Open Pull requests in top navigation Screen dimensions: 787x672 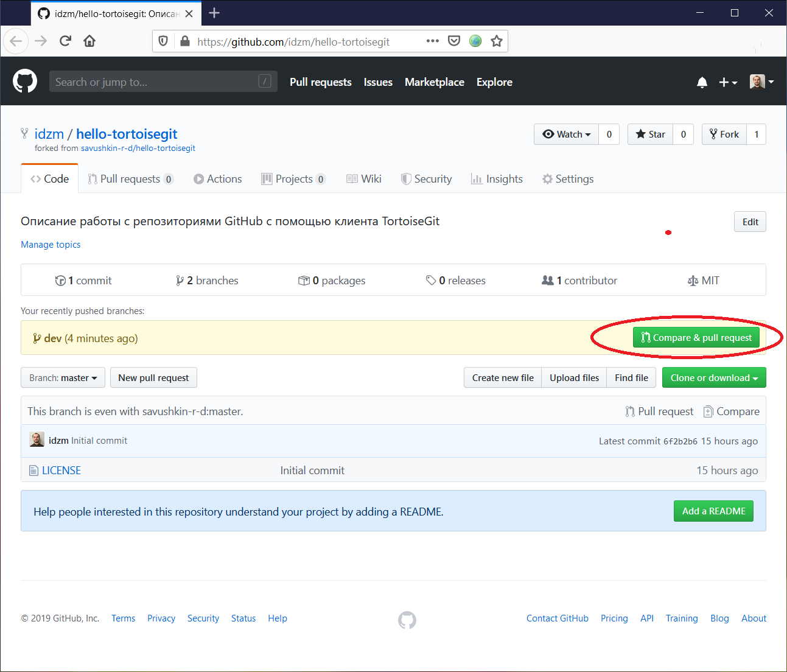pyautogui.click(x=321, y=82)
